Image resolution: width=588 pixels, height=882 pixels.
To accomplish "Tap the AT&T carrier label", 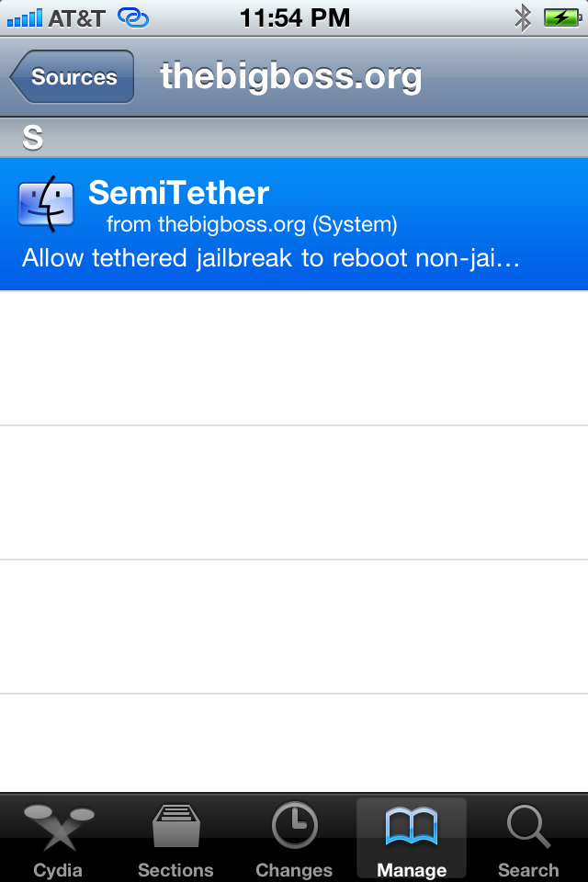I will coord(76,17).
